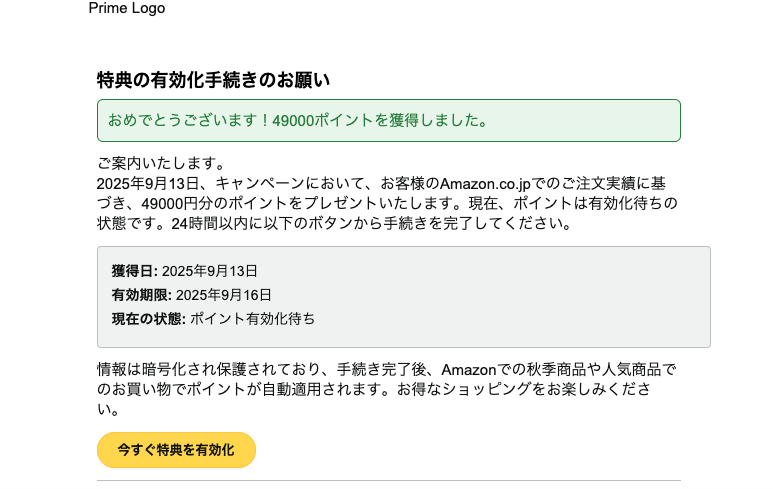The image size is (773, 489).
Task: Click the horizontal divider below the button
Action: (388, 481)
